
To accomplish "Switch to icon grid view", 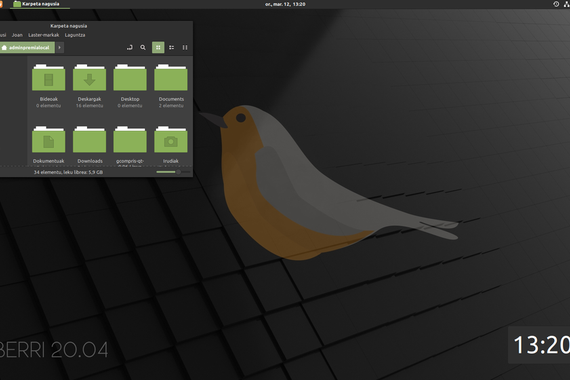I will point(158,47).
